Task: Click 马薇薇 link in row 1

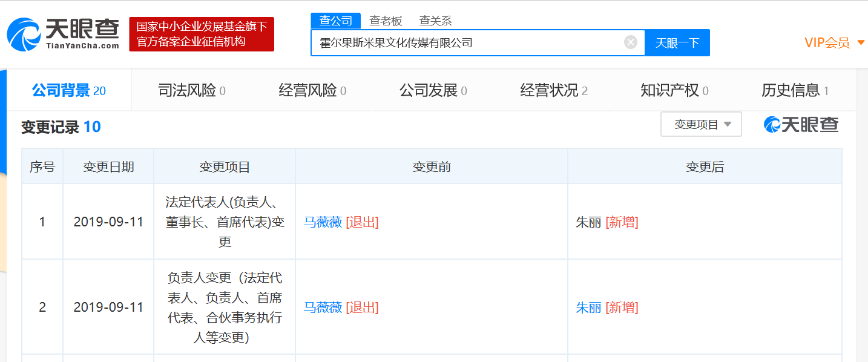Action: click(x=323, y=222)
